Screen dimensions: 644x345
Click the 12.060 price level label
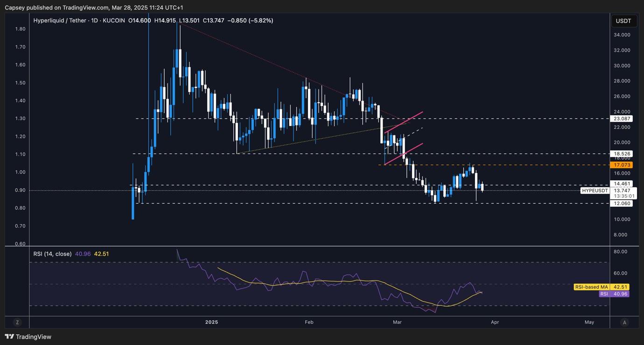pyautogui.click(x=623, y=204)
